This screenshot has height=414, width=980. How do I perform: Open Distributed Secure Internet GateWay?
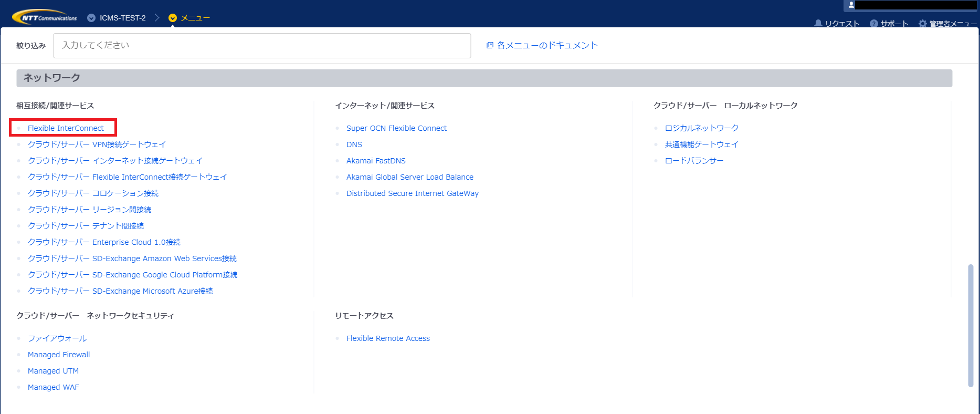[413, 193]
